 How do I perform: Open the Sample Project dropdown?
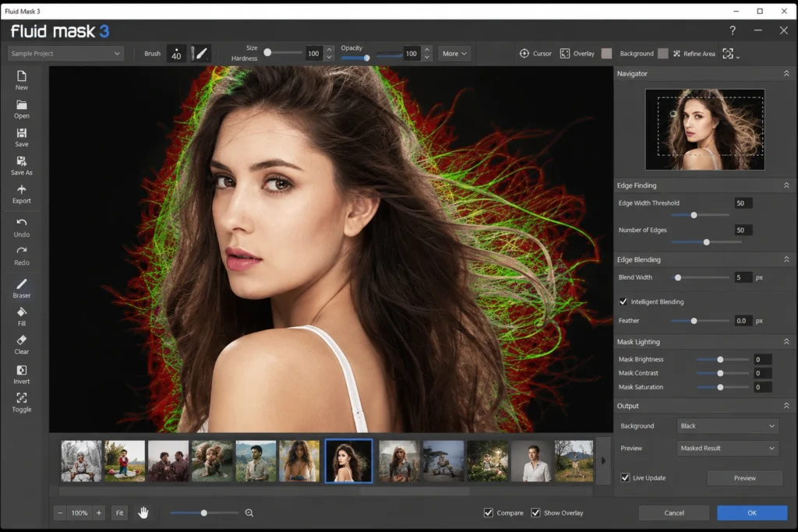(65, 54)
